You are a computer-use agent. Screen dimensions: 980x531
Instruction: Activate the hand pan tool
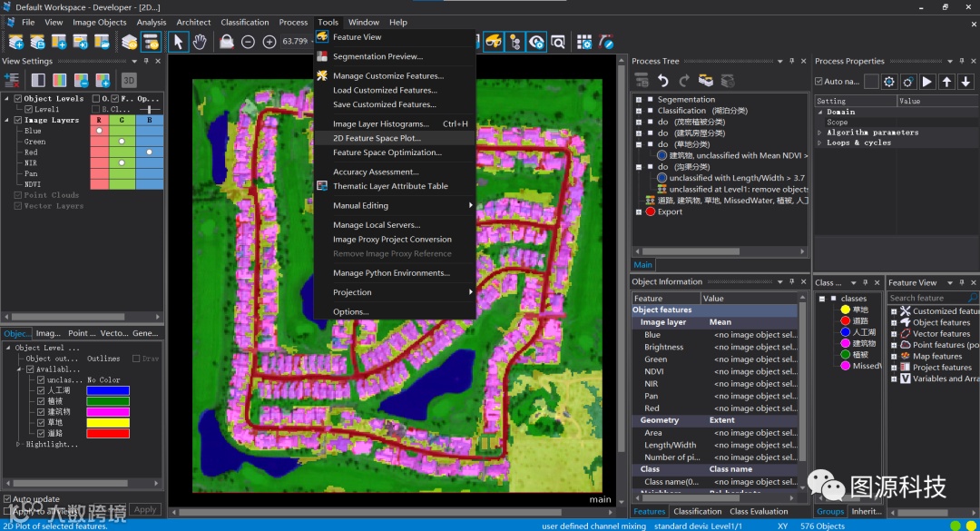pos(200,42)
